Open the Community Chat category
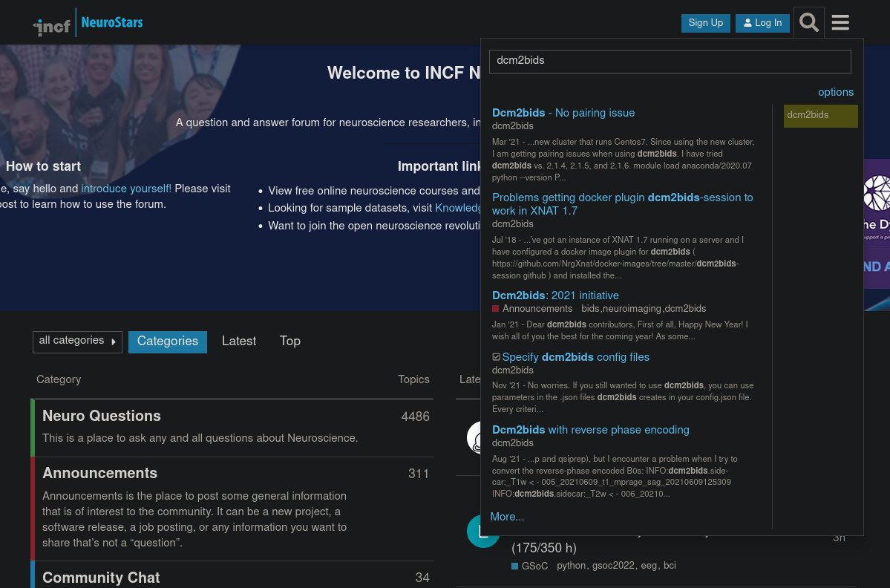This screenshot has width=890, height=588. (x=101, y=578)
